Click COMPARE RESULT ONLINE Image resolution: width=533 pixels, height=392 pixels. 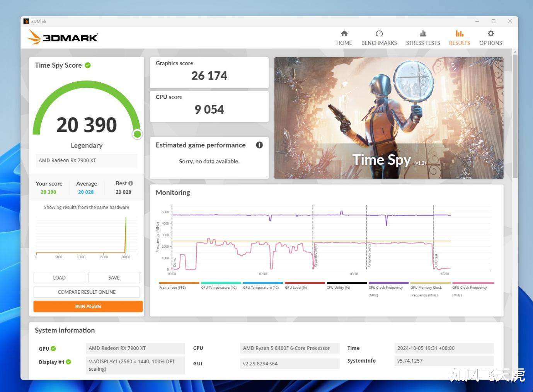pyautogui.click(x=87, y=292)
